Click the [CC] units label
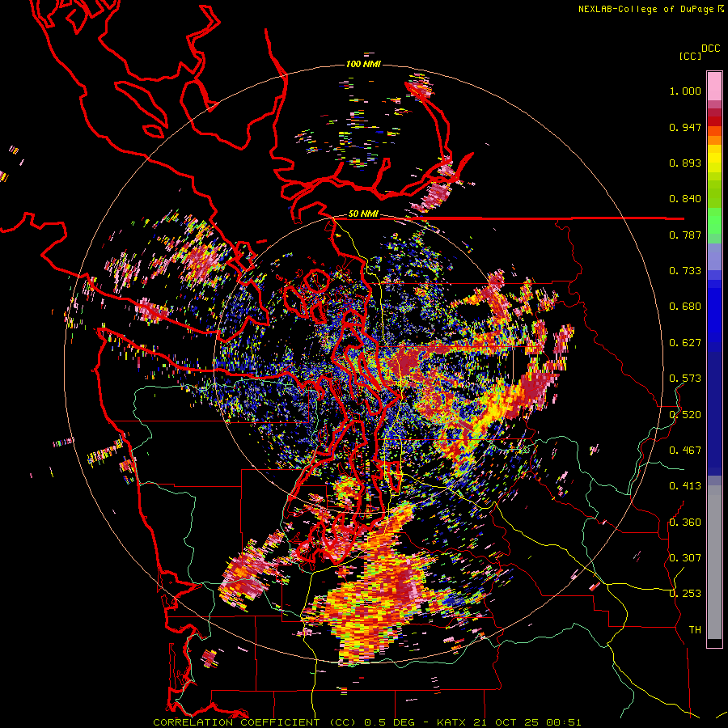Screen dimensions: 728x728 691,56
